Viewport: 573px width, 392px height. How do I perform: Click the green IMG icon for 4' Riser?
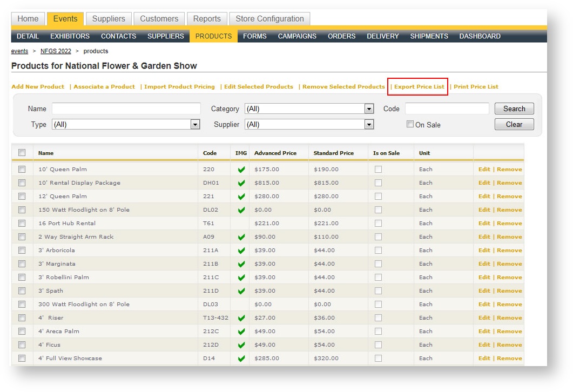pos(240,317)
